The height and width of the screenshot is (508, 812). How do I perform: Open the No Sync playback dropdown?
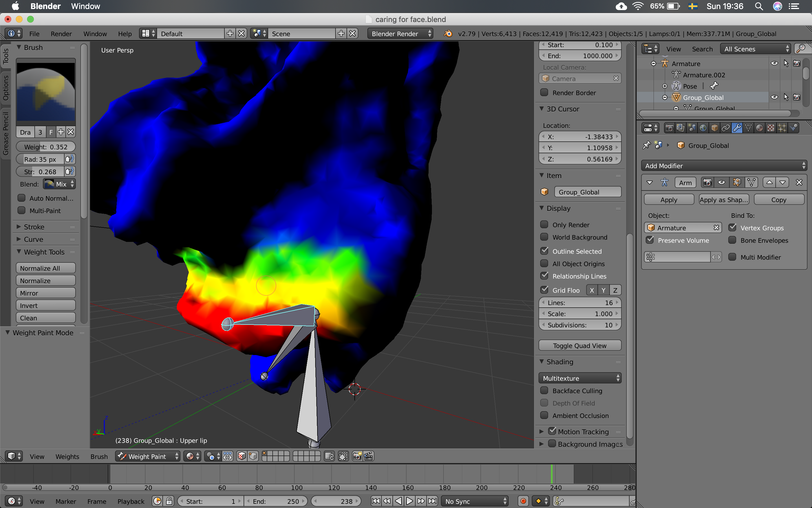pyautogui.click(x=475, y=501)
